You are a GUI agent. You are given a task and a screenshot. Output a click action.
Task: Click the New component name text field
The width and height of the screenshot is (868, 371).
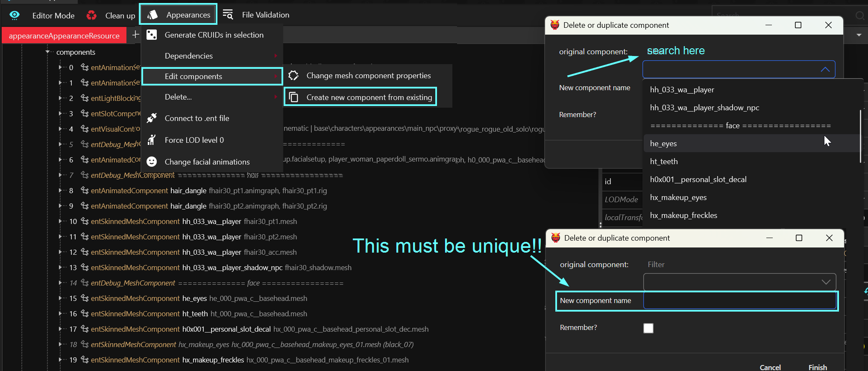coord(739,300)
